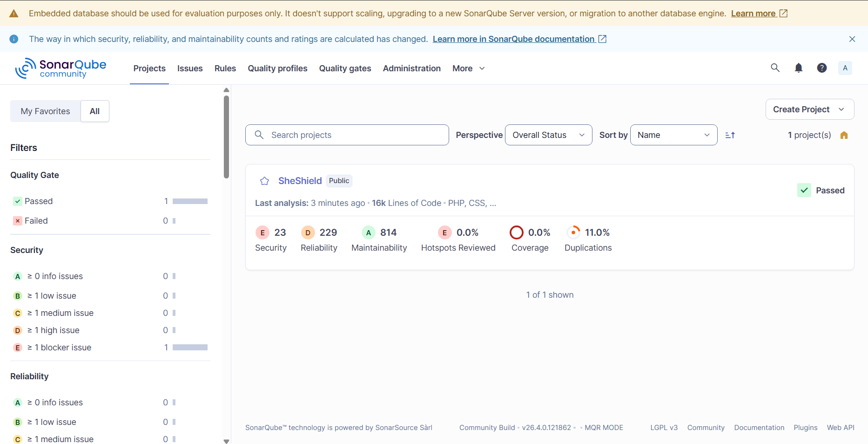Open notifications bell icon
The height and width of the screenshot is (444, 868).
tap(799, 68)
